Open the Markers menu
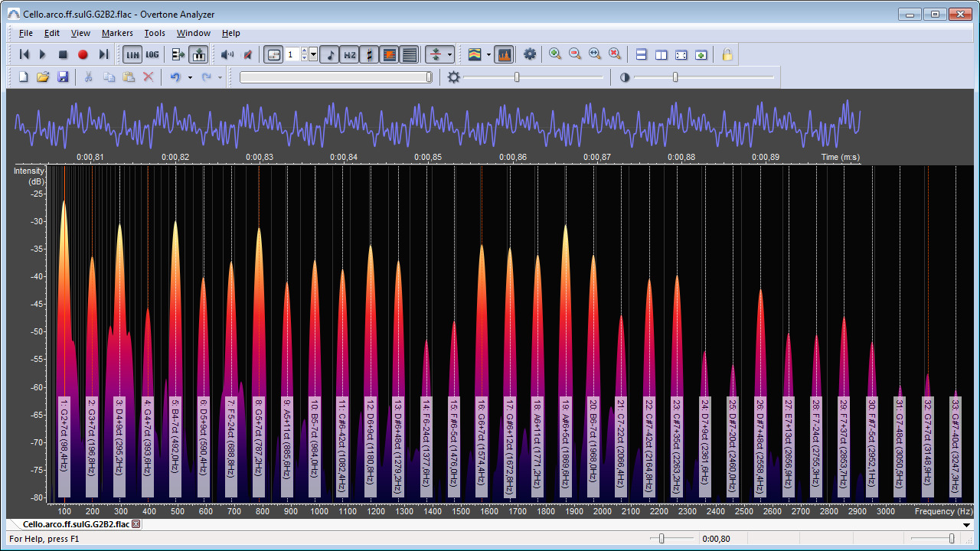This screenshot has height=551, width=980. pyautogui.click(x=117, y=33)
